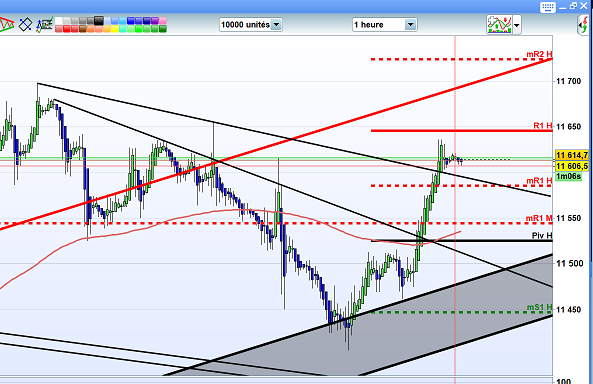Screen dimensions: 593x384
Task: Click the 11 500 price axis value
Action: pyautogui.click(x=570, y=264)
